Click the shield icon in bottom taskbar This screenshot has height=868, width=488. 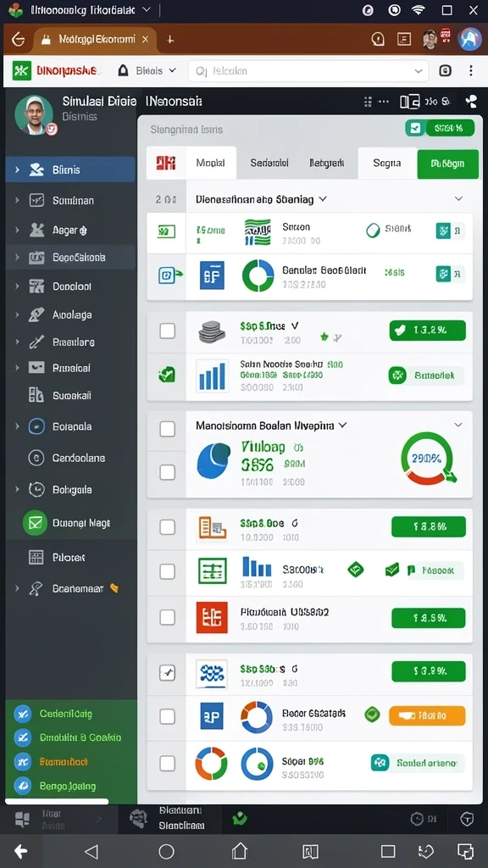pos(467,820)
